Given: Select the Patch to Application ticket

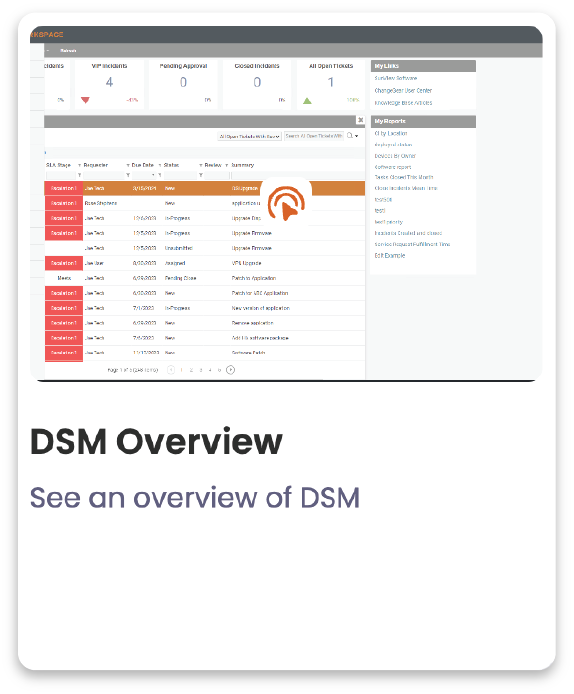Looking at the screenshot, I should coord(205,278).
